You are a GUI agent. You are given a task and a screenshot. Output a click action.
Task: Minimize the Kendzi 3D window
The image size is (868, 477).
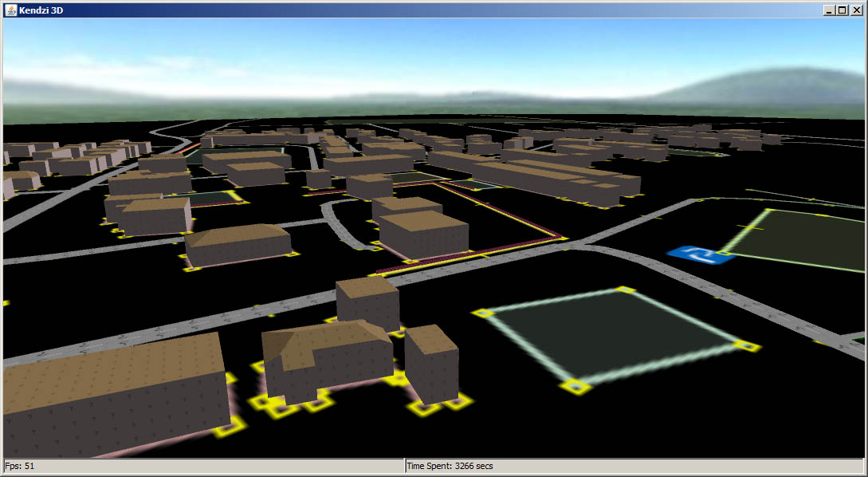[829, 10]
